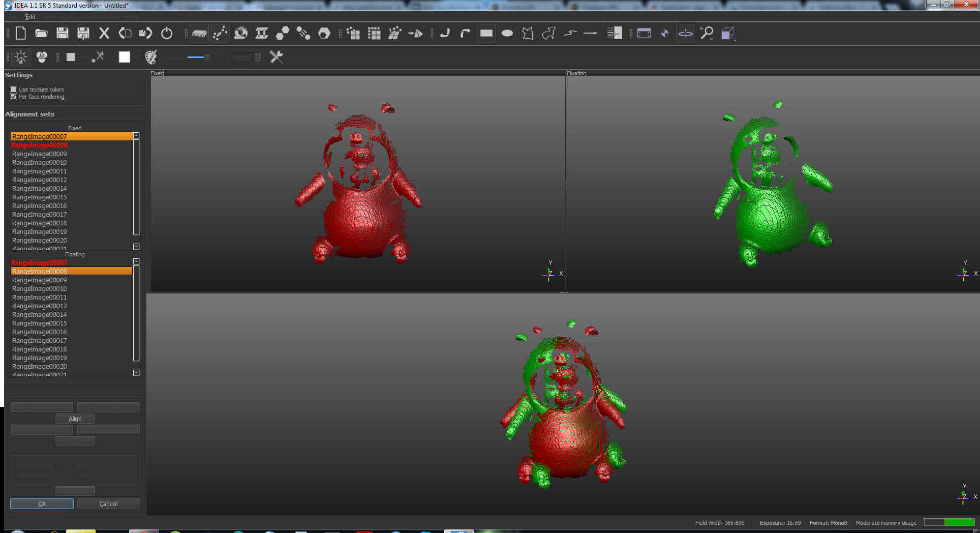
Task: Click the Save As floppy with arrow icon
Action: 83,34
